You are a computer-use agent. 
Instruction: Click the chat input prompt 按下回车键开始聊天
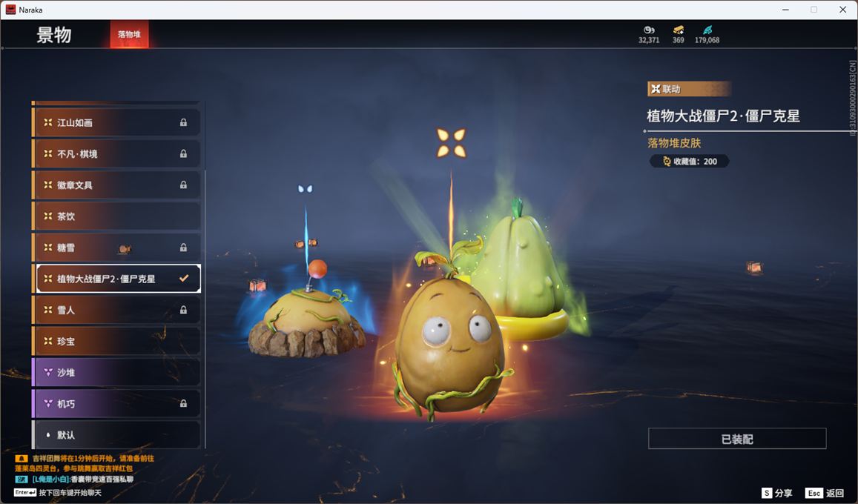click(70, 493)
